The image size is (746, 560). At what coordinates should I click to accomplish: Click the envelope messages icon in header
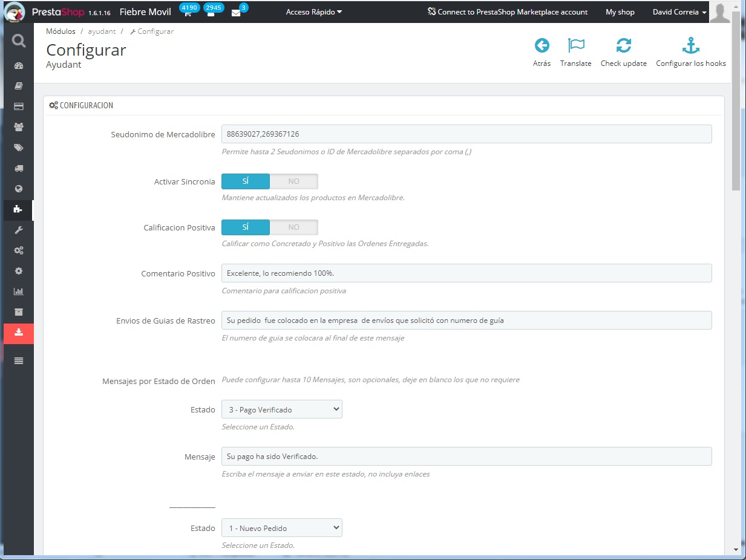tap(236, 13)
